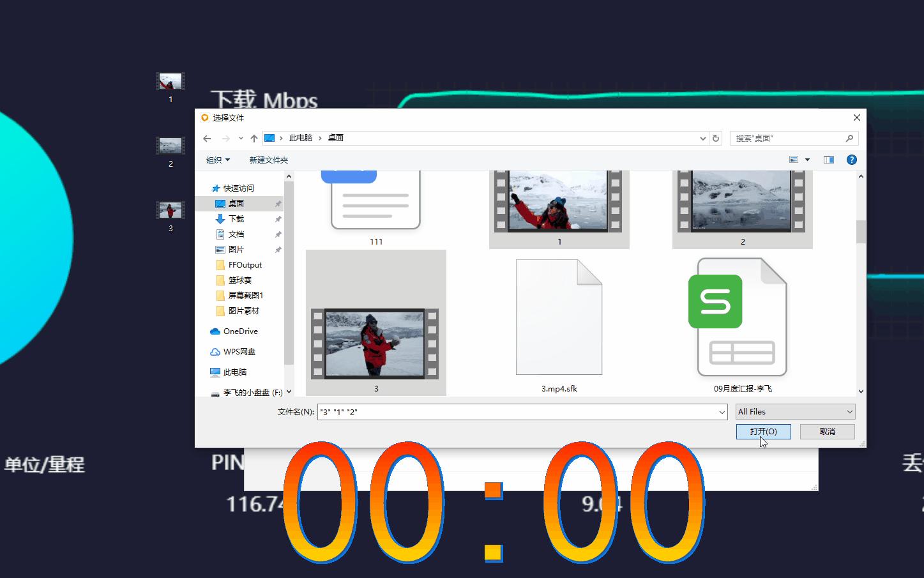Click the navigation pane scroll up arrow
Screen dimensions: 924x578
[x=289, y=176]
